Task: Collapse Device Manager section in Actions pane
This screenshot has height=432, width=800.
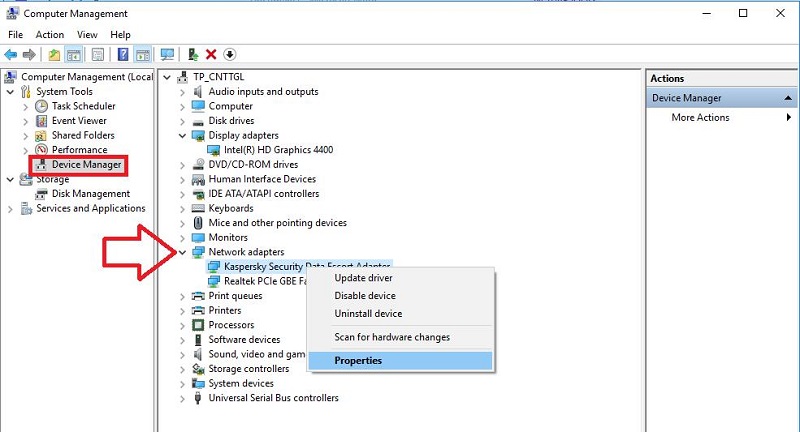Action: [788, 98]
